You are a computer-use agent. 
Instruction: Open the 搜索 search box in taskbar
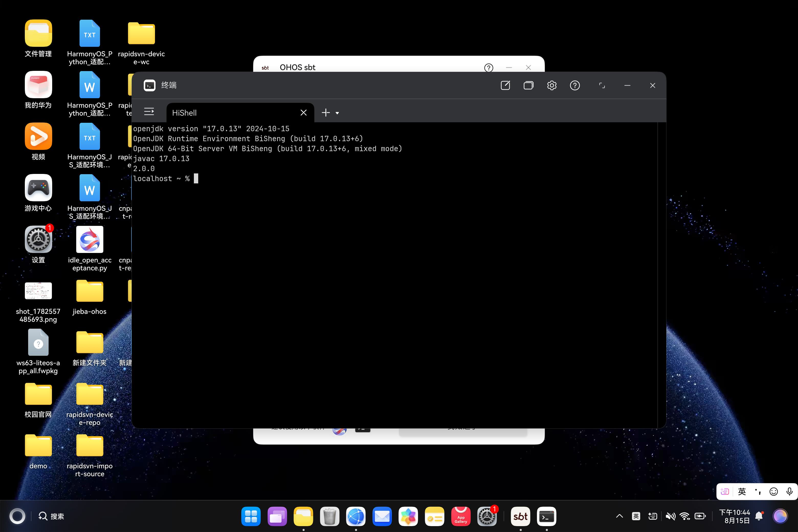pos(51,516)
